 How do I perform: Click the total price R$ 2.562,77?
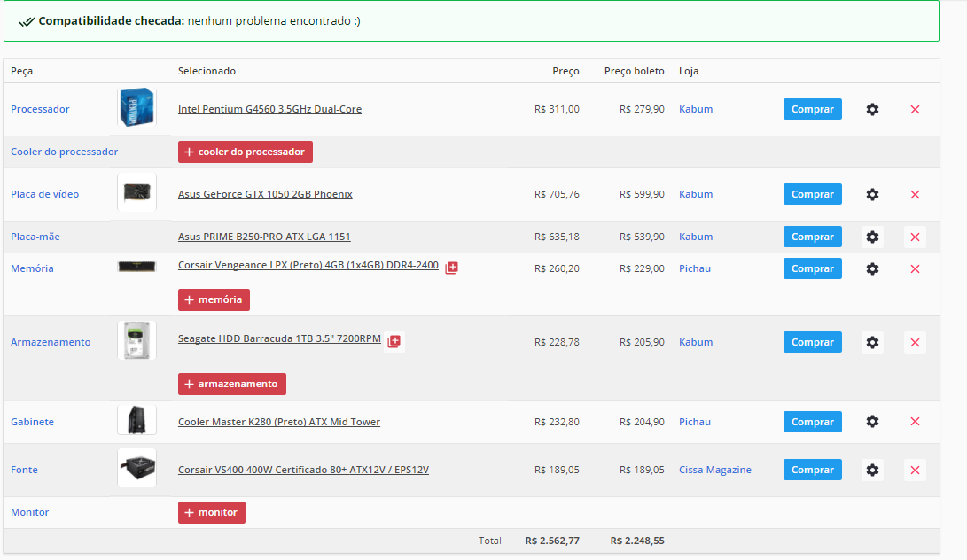(x=552, y=541)
